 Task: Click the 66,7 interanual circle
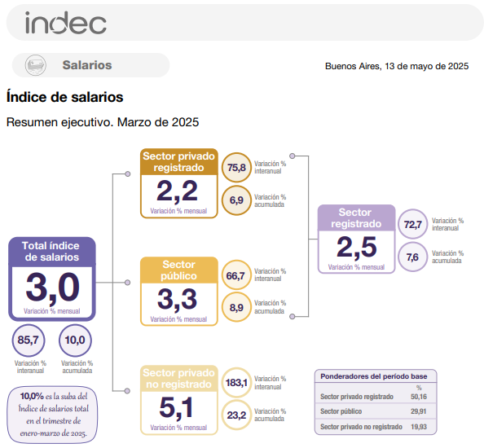click(x=237, y=275)
